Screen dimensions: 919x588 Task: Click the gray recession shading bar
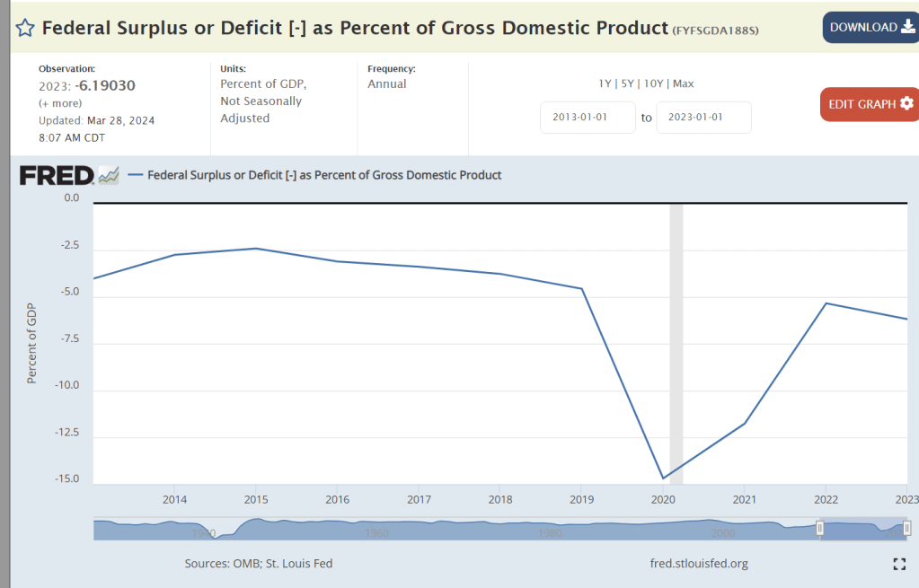[x=676, y=341]
